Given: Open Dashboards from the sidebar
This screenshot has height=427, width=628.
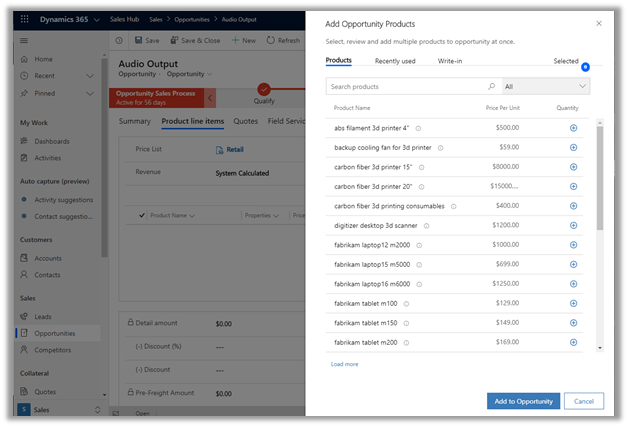Looking at the screenshot, I should point(52,141).
